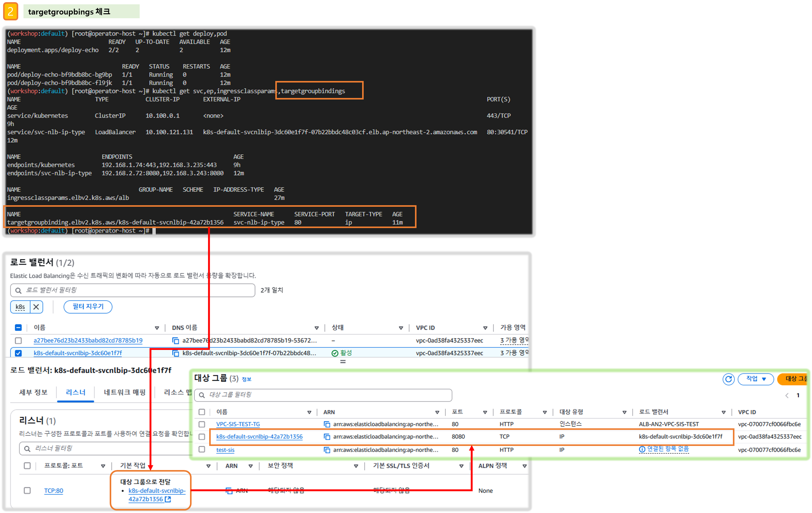Click the info icon next to 연결된 항목 없음
812x513 pixels.
point(642,449)
